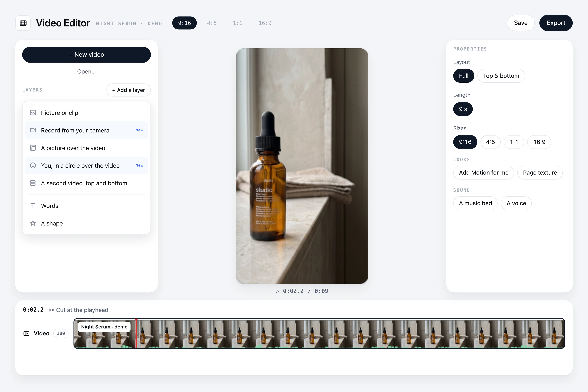
Task: Switch the top bar aspect ratio to 4:5
Action: pos(212,23)
